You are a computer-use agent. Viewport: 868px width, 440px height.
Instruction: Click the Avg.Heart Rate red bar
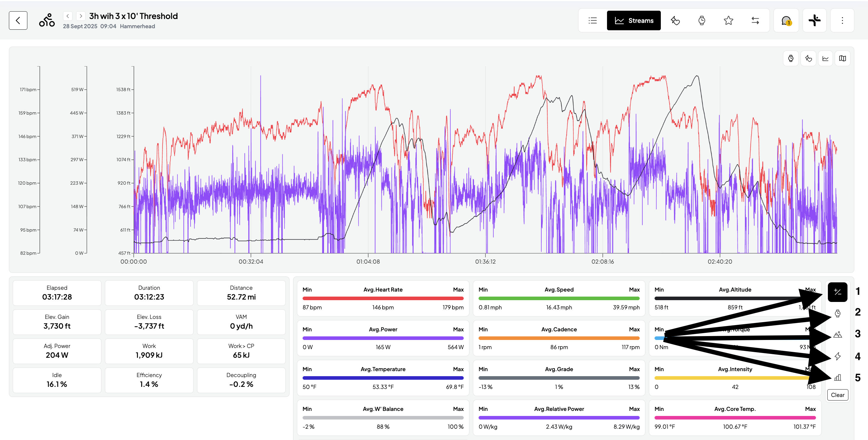coord(383,298)
